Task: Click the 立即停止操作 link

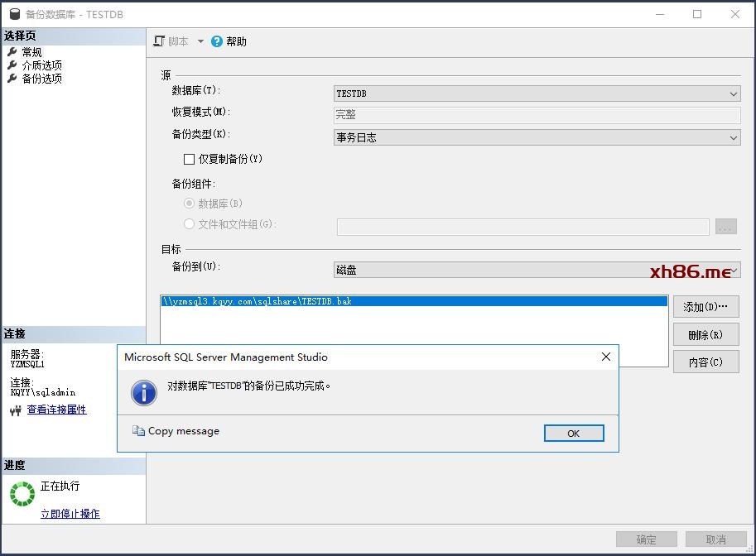Action: click(x=70, y=514)
